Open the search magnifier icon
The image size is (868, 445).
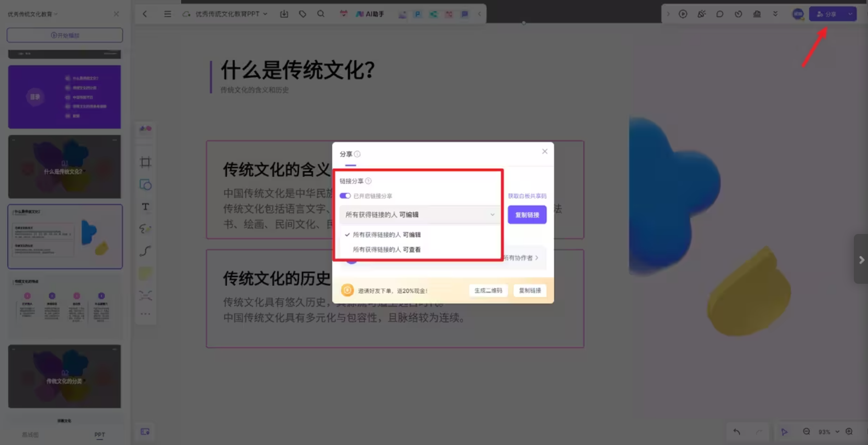pyautogui.click(x=321, y=14)
